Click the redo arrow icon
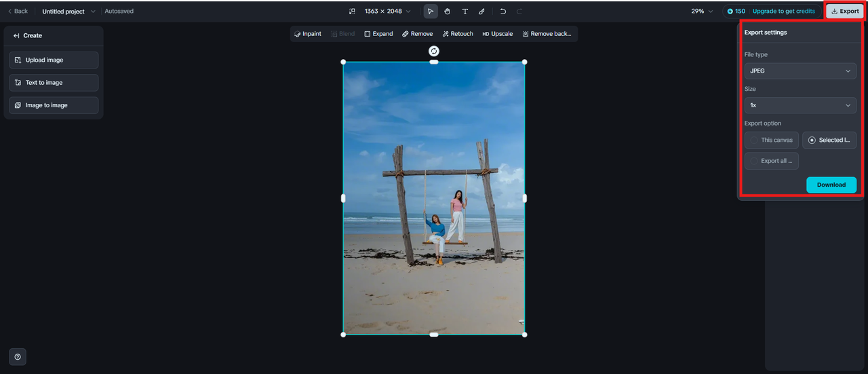Screen dimensions: 868x374 click(519, 12)
